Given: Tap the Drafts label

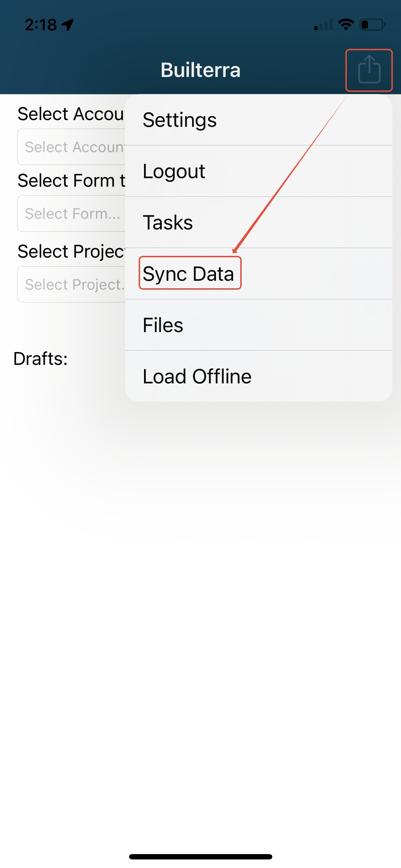Looking at the screenshot, I should pyautogui.click(x=40, y=358).
